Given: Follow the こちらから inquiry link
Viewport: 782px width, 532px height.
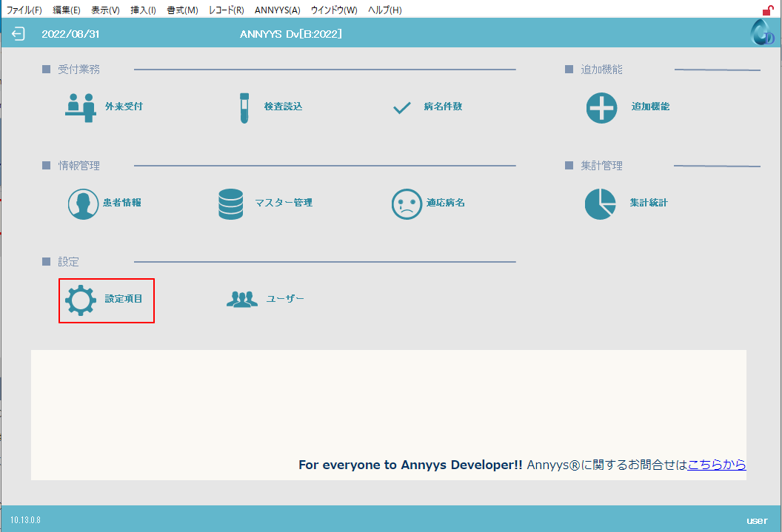Looking at the screenshot, I should pyautogui.click(x=717, y=464).
